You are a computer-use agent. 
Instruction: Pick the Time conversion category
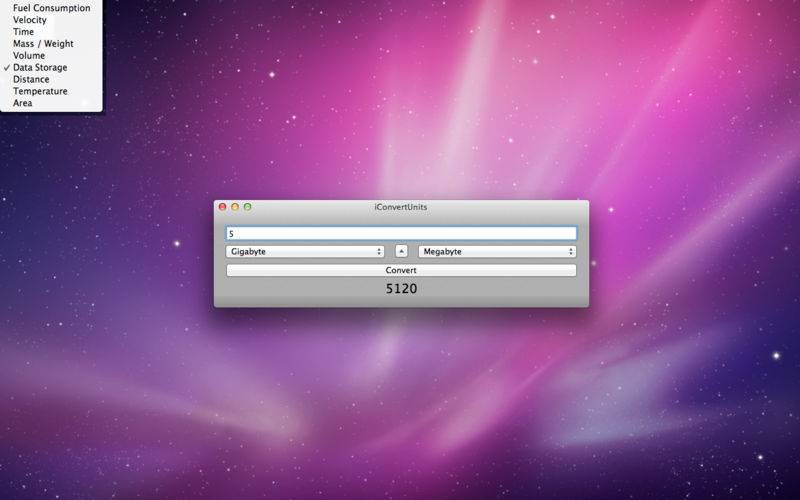point(51,32)
